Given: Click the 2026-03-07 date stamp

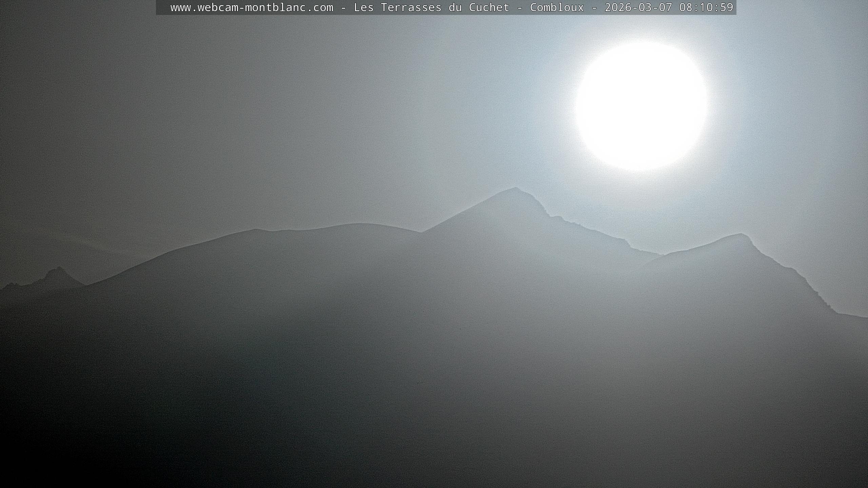Looking at the screenshot, I should coord(638,7).
